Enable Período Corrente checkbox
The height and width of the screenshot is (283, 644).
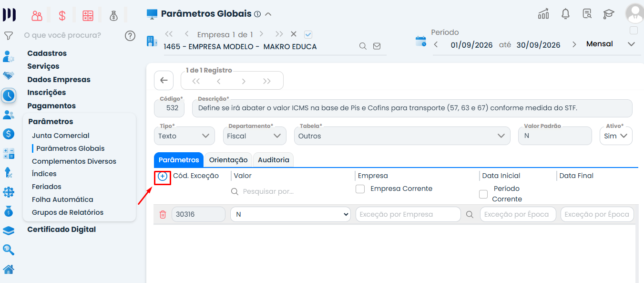pos(483,194)
